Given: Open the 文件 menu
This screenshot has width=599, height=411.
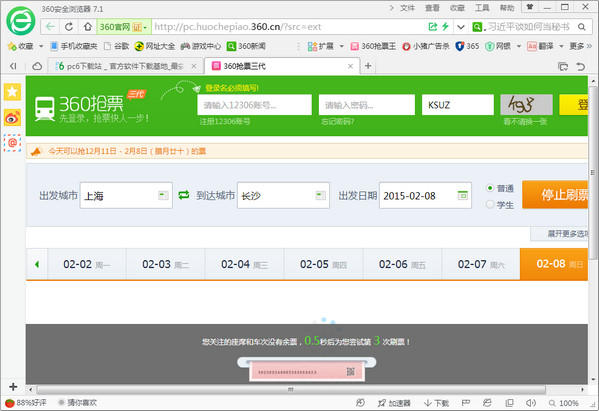Looking at the screenshot, I should click(407, 8).
